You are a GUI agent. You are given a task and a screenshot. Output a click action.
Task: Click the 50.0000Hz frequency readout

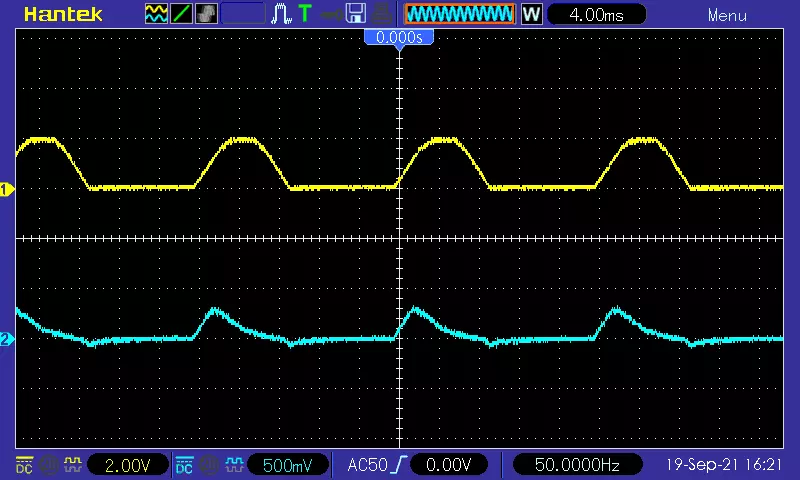click(x=577, y=465)
